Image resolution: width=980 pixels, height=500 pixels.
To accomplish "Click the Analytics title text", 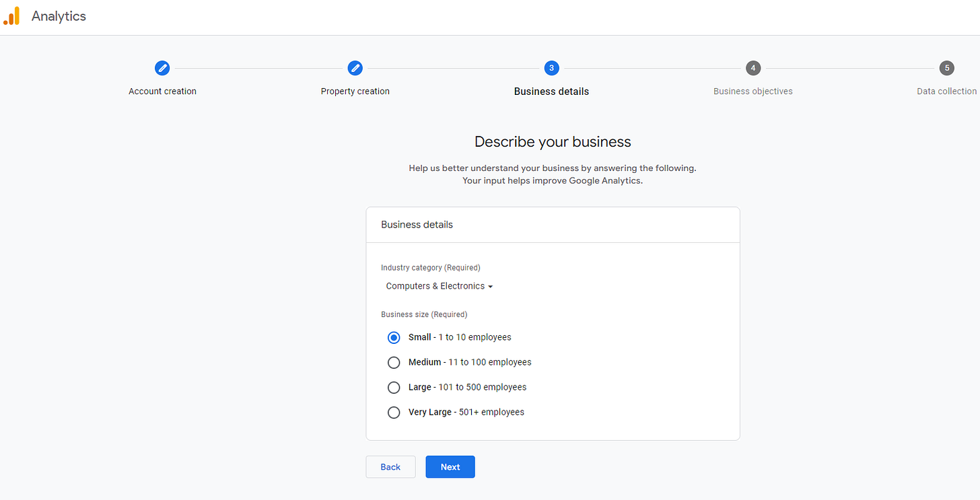I will click(x=59, y=16).
